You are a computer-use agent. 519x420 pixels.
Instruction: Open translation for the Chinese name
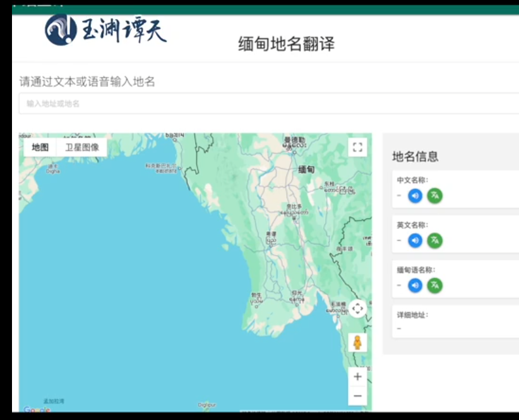pos(433,196)
